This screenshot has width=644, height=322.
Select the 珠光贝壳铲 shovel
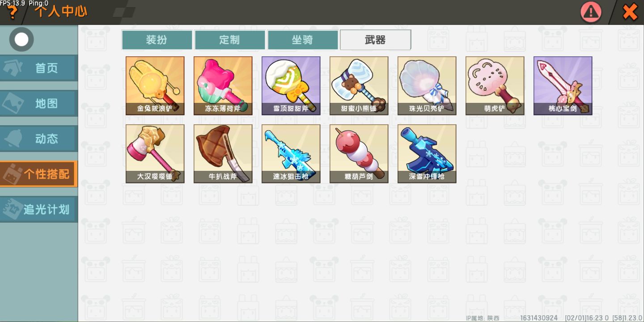[427, 86]
